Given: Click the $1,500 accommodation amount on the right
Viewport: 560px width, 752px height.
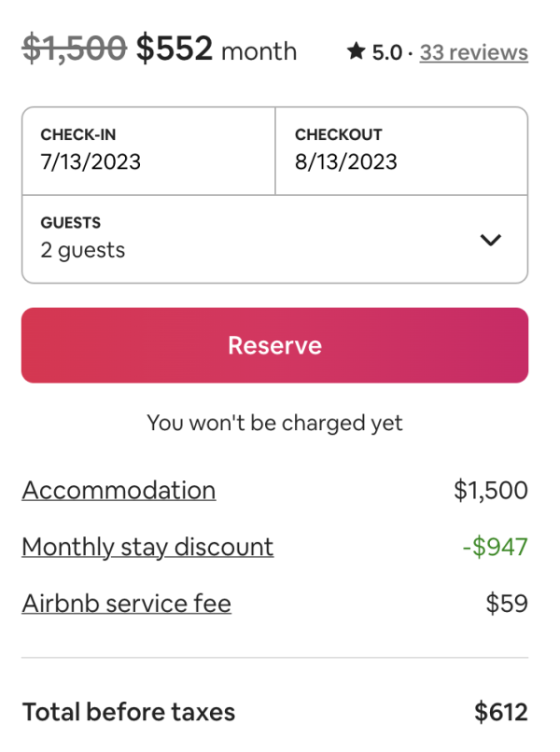Looking at the screenshot, I should (491, 490).
